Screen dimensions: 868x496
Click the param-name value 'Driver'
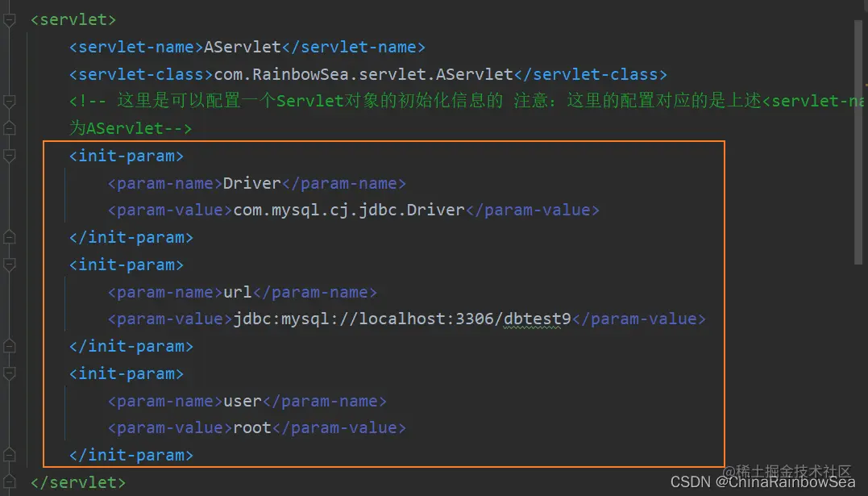(252, 183)
